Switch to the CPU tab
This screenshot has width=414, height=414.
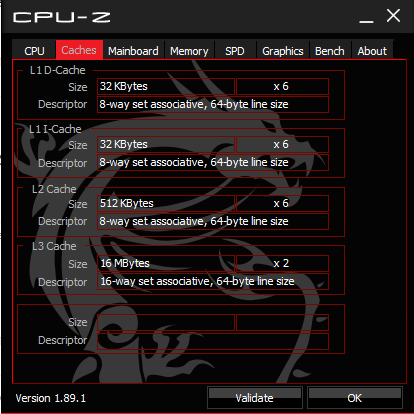point(34,51)
